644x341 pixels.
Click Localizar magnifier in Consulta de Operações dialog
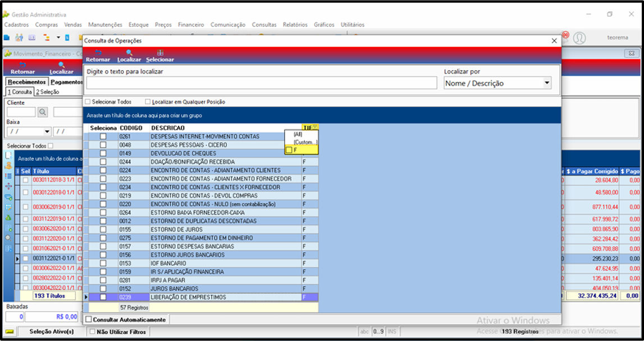coord(129,53)
